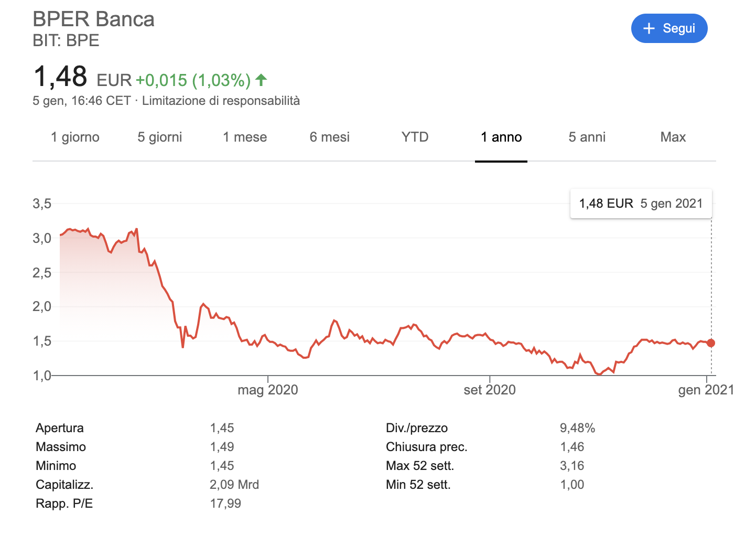
Task: Click the plus icon in Segui button
Action: tap(649, 28)
